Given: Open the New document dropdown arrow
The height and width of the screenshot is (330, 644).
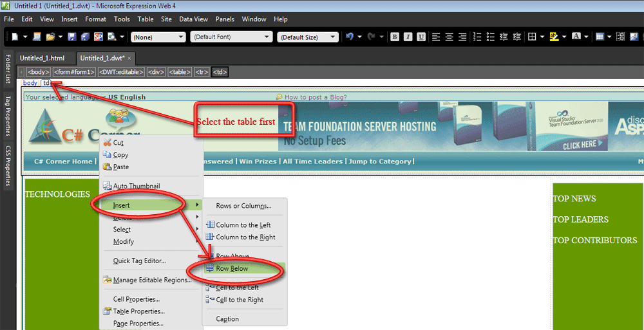Looking at the screenshot, I should coord(25,37).
